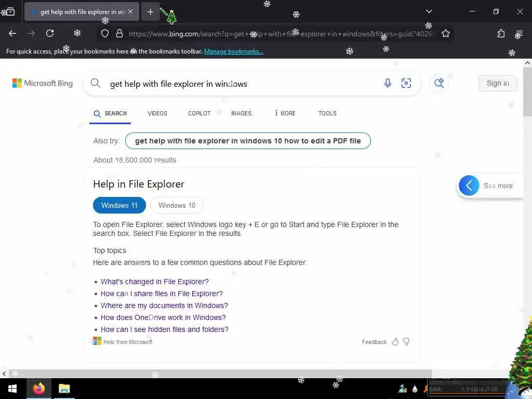Sign in to Bing account
Image resolution: width=532 pixels, height=399 pixels.
[x=498, y=83]
